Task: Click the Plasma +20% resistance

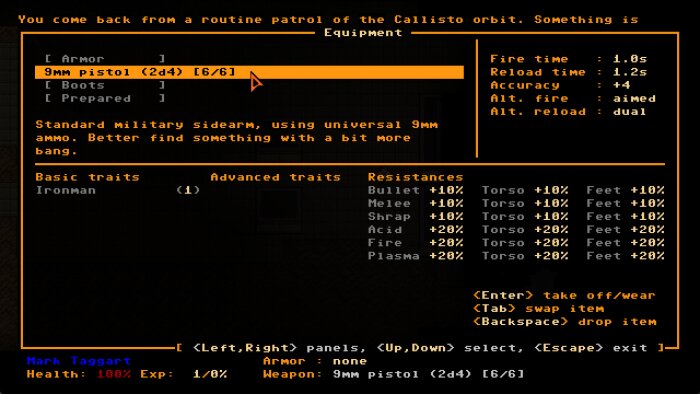Action: (x=415, y=256)
